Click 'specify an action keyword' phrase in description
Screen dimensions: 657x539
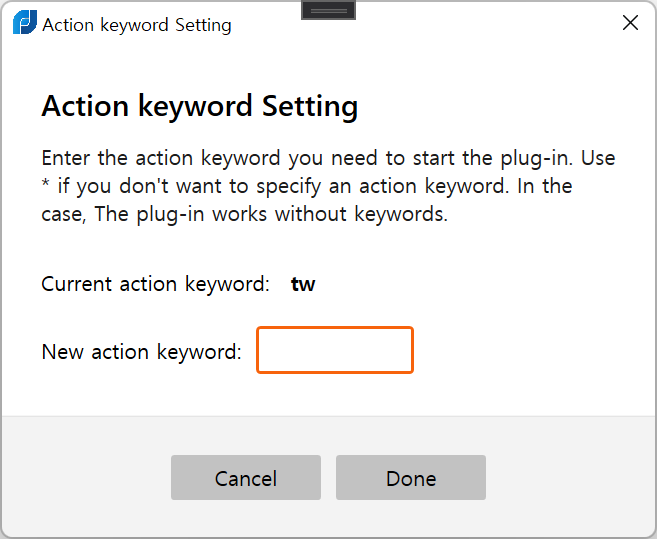(380, 187)
